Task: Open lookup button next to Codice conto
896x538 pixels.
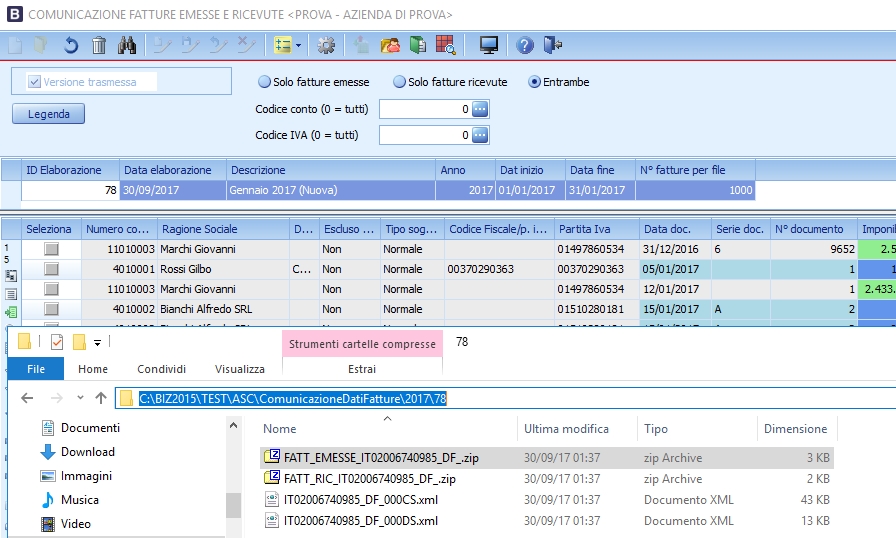Action: pos(480,109)
